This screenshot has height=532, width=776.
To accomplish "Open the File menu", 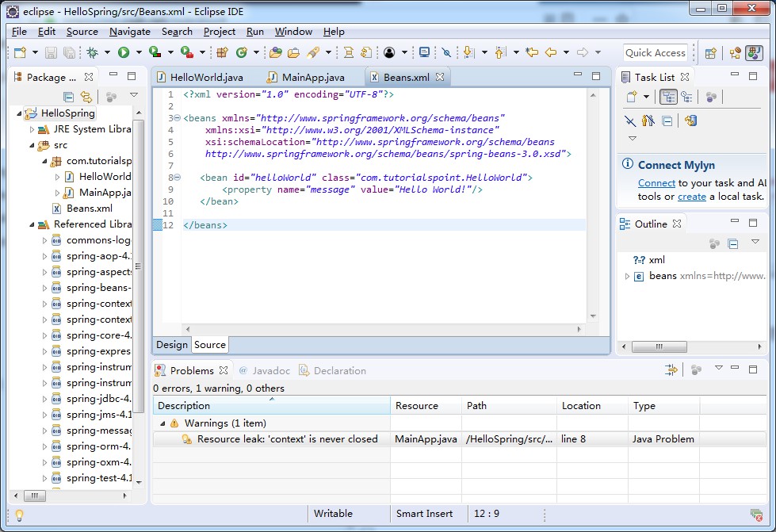I will [19, 31].
